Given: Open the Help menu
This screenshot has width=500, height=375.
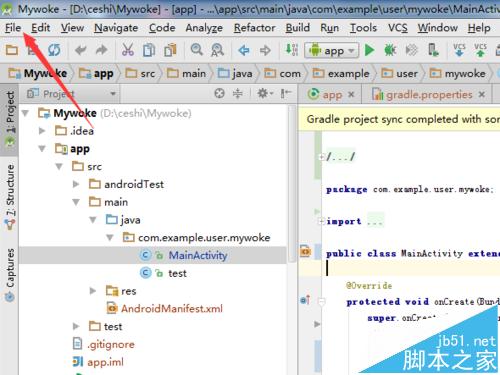Looking at the screenshot, I should coord(479,28).
